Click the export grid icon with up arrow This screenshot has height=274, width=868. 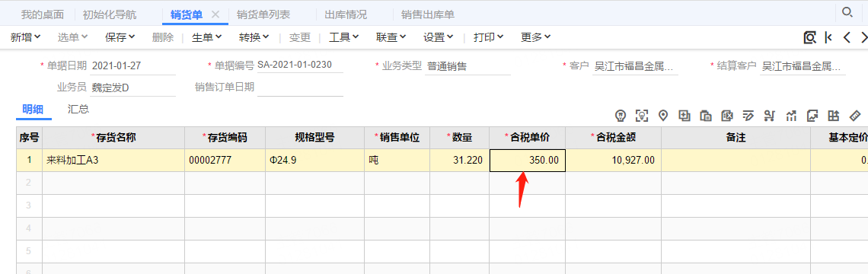[834, 116]
